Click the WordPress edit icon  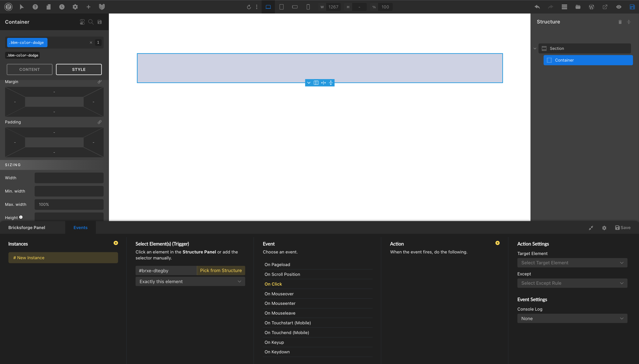pyautogui.click(x=592, y=7)
